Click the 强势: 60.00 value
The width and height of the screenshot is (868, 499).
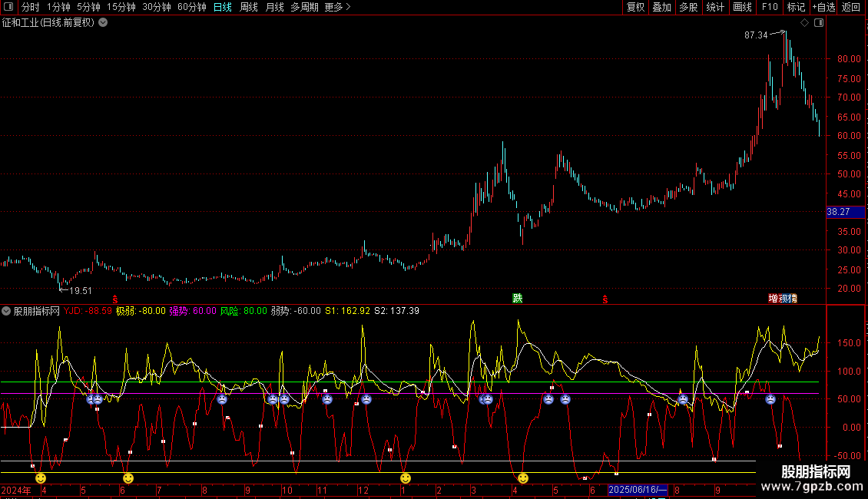[x=193, y=311]
